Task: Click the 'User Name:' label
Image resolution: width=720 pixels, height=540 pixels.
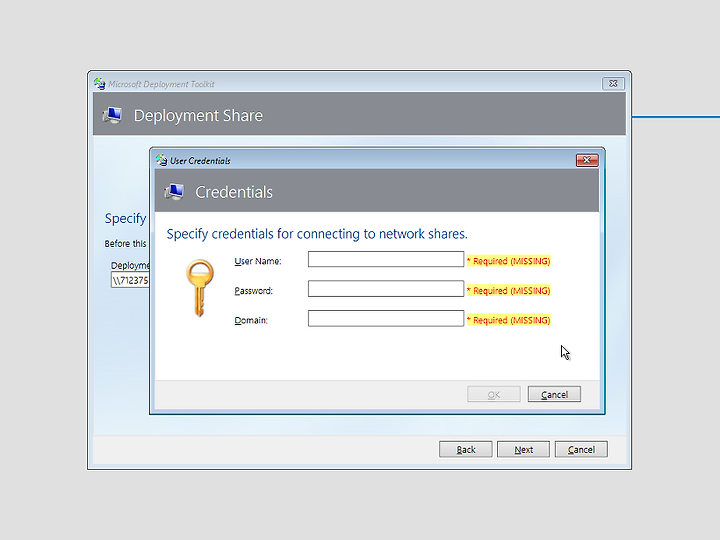Action: [x=258, y=261]
